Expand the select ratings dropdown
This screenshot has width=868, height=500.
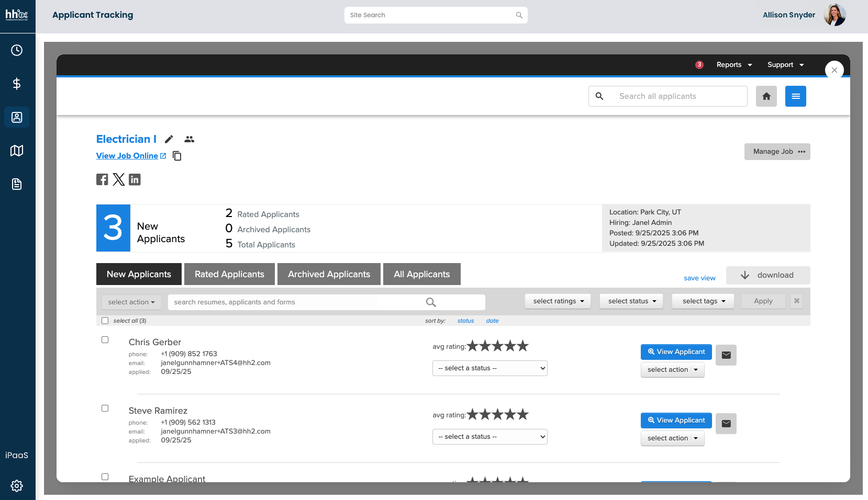click(x=558, y=301)
